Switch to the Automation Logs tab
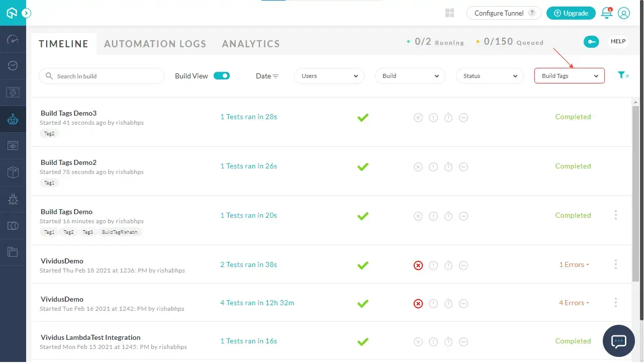The width and height of the screenshot is (644, 363). [155, 44]
